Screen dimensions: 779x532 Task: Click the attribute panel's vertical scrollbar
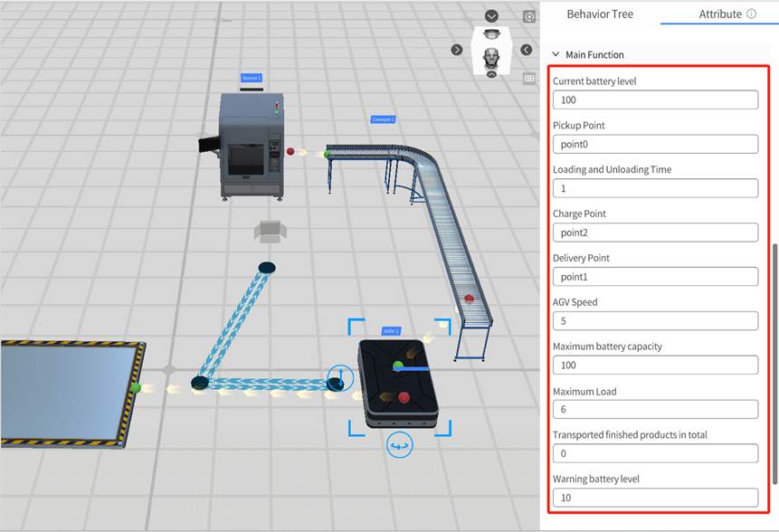click(x=774, y=362)
